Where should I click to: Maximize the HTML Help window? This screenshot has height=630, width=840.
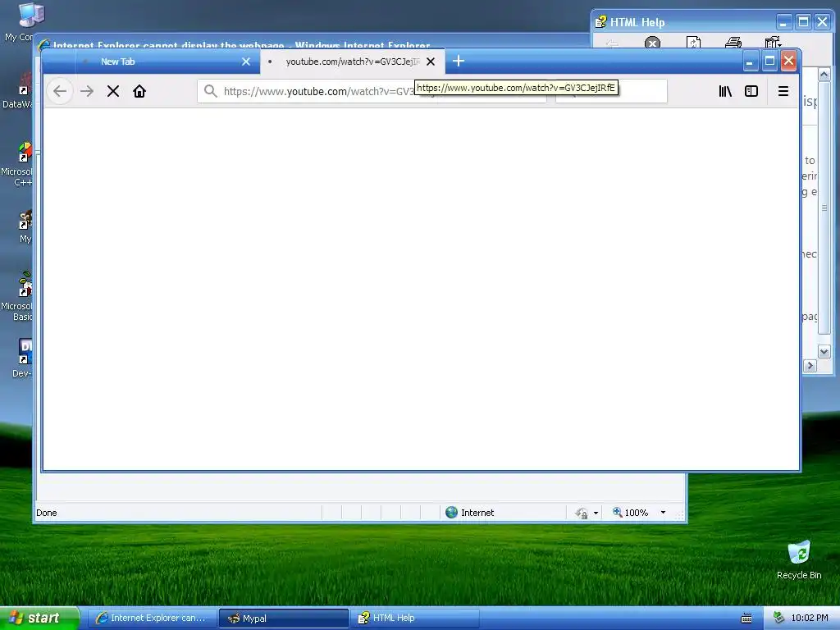pyautogui.click(x=803, y=22)
